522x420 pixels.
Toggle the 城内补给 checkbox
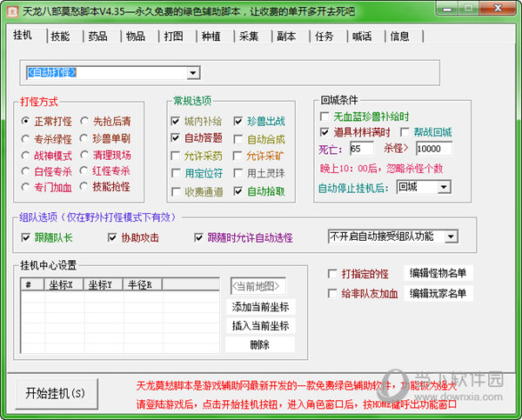(176, 122)
